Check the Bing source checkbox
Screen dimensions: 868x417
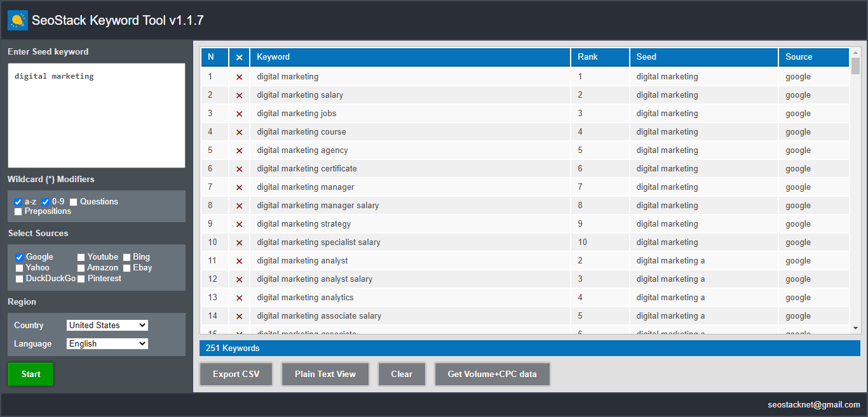point(128,256)
